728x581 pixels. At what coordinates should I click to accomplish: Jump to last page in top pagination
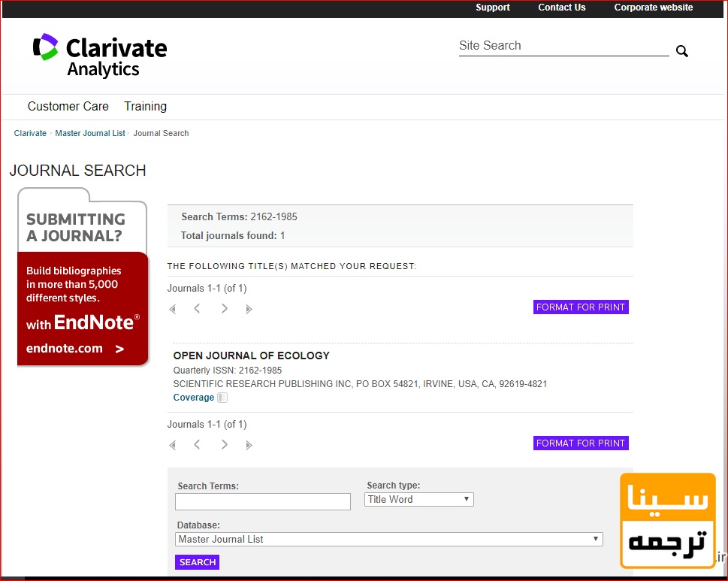point(249,309)
